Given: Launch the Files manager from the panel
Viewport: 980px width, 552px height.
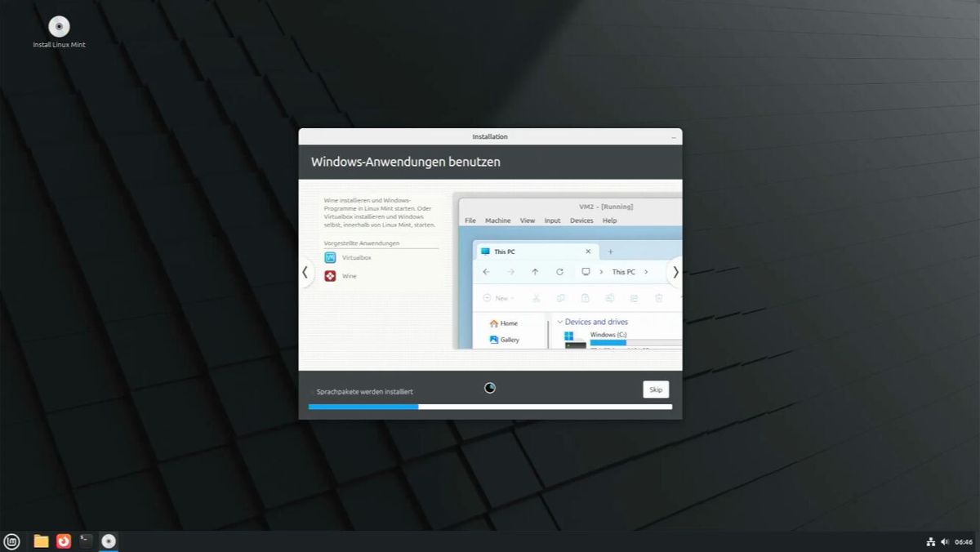Looking at the screenshot, I should [41, 541].
